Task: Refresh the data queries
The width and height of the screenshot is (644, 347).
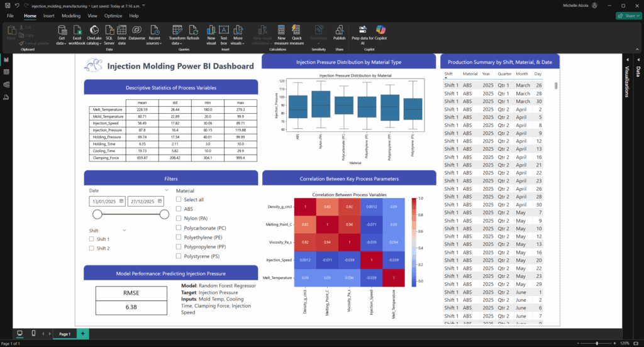Action: 192,33
